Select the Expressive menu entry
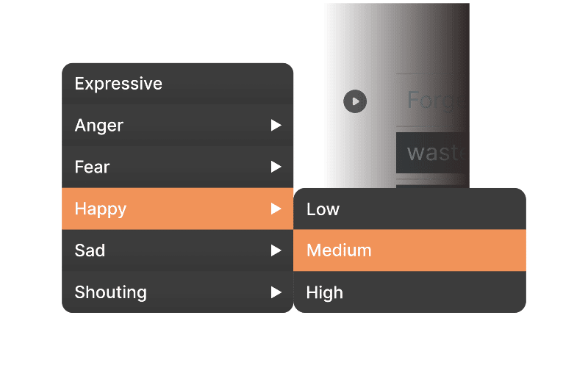 click(118, 84)
